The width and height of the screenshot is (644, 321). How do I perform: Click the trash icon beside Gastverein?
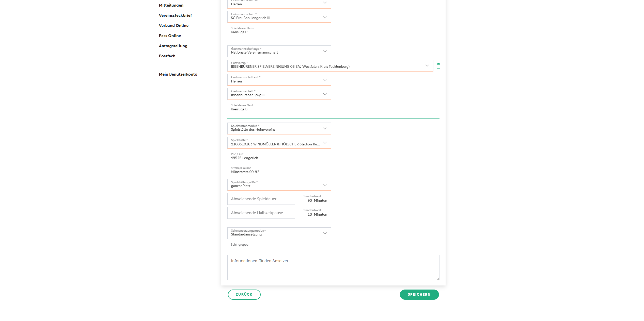tap(438, 66)
